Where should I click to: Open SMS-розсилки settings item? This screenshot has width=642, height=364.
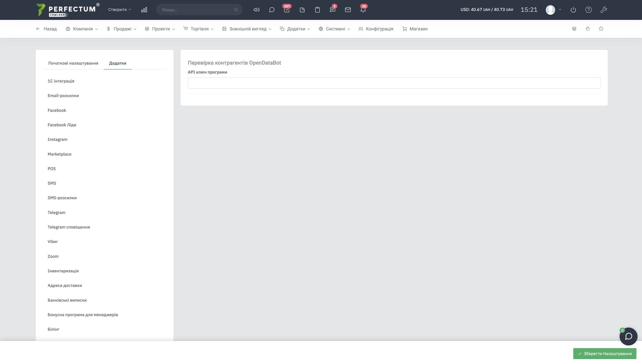62,198
